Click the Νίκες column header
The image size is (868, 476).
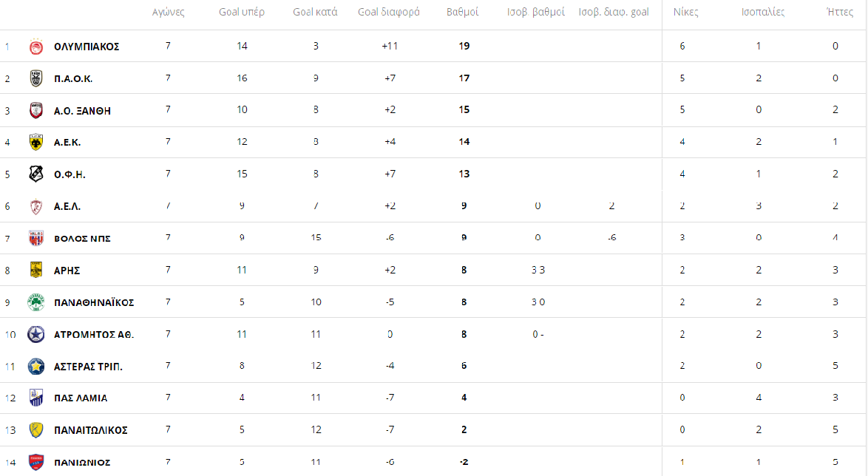(x=685, y=13)
